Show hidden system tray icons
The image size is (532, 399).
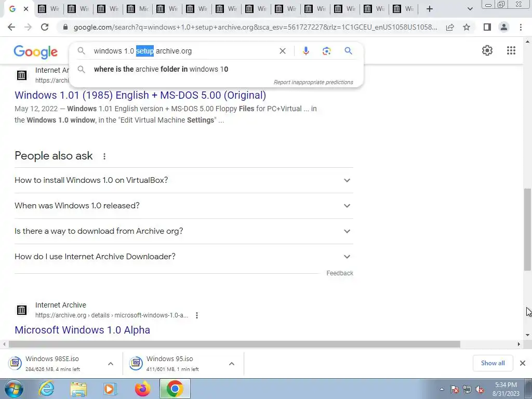pyautogui.click(x=442, y=389)
